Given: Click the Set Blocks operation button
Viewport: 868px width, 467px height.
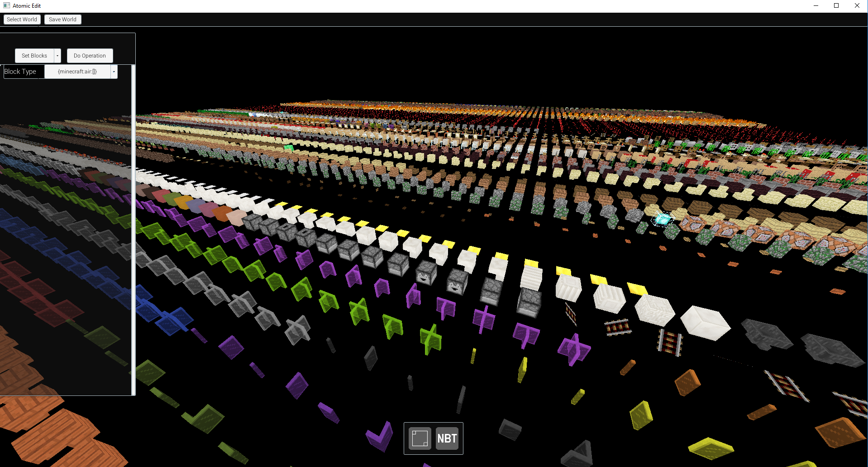Looking at the screenshot, I should (34, 56).
